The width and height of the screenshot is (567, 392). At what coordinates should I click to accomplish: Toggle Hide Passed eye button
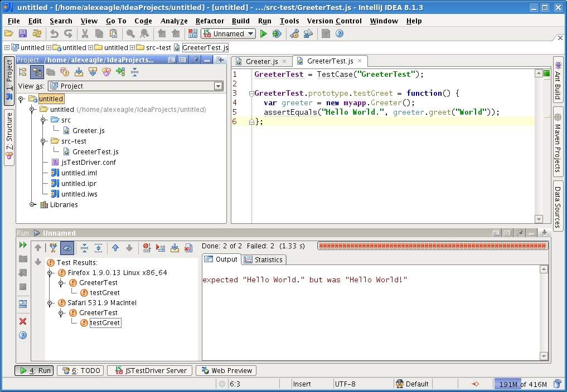tap(67, 248)
